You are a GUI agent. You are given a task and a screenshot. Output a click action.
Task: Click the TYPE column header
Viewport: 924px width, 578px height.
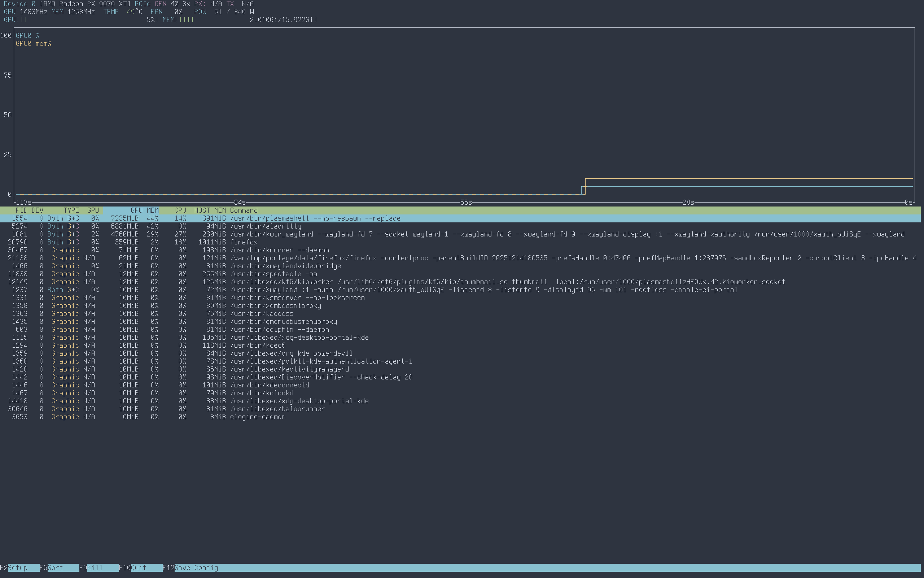(x=71, y=210)
